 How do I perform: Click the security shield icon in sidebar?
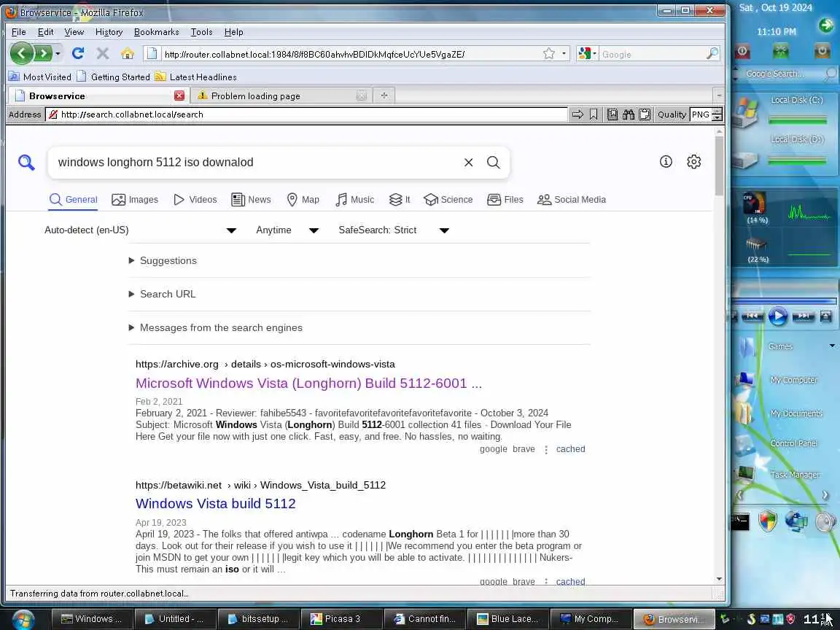768,521
